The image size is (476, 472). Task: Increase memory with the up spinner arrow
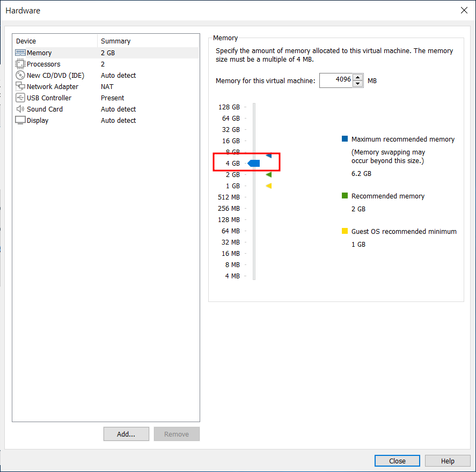tap(358, 77)
